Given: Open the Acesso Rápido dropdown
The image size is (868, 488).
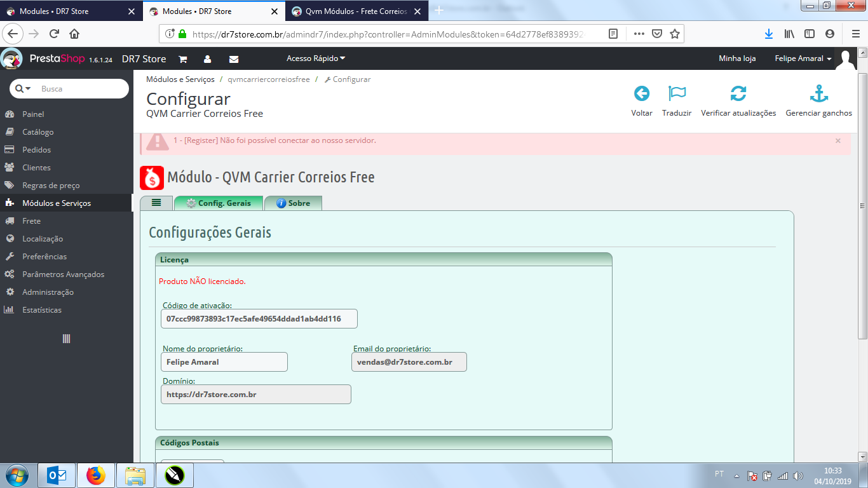Looking at the screenshot, I should coord(316,58).
